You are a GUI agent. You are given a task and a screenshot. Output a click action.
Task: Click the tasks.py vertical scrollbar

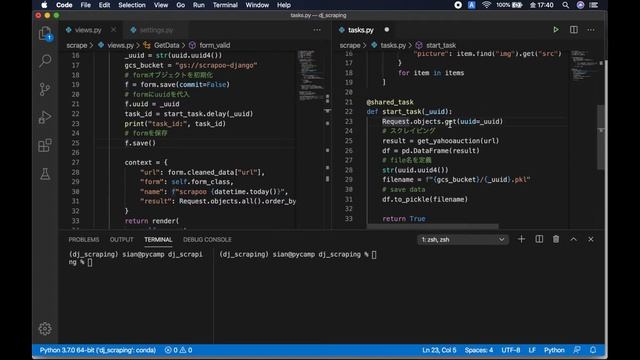click(x=601, y=137)
